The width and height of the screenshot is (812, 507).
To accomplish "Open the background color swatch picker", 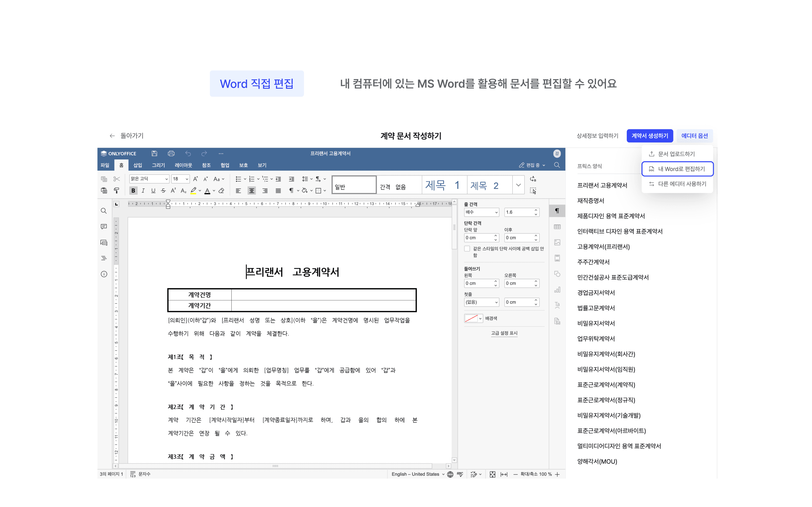I will 473,318.
